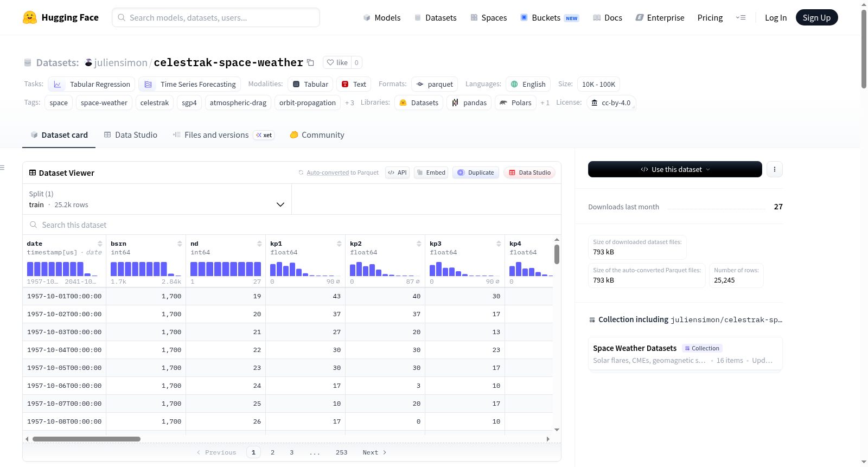Open the Community tab
This screenshot has height=467, width=868.
(317, 135)
